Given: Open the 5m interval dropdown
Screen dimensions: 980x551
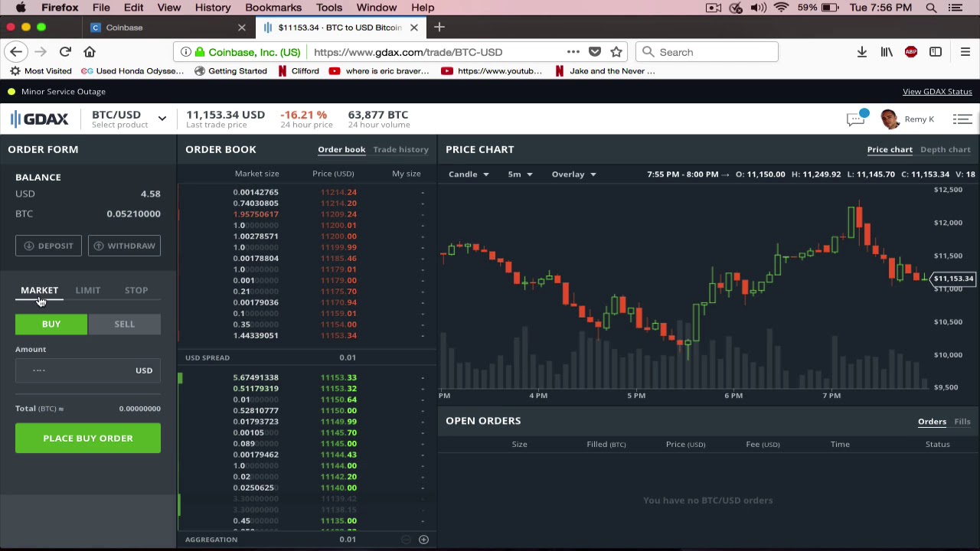Looking at the screenshot, I should [520, 174].
